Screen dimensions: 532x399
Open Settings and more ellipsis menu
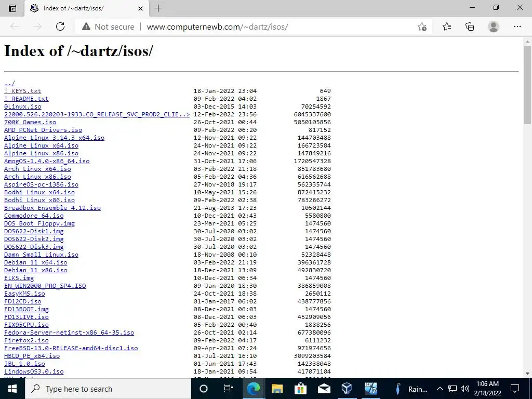point(517,26)
